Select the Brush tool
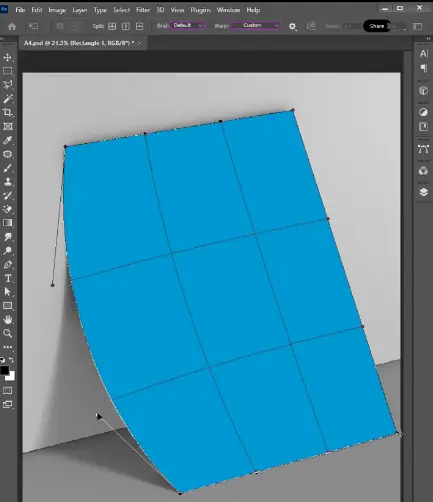 click(x=8, y=168)
